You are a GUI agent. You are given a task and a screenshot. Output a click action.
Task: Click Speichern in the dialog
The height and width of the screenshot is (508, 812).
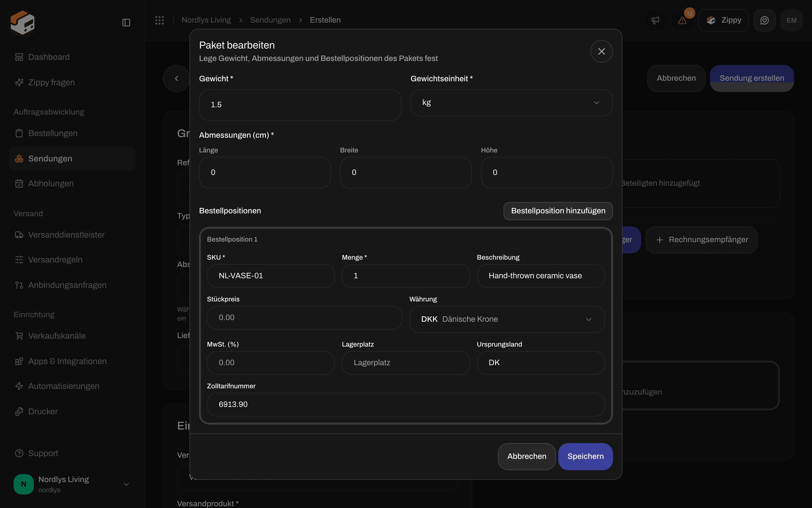pos(585,456)
